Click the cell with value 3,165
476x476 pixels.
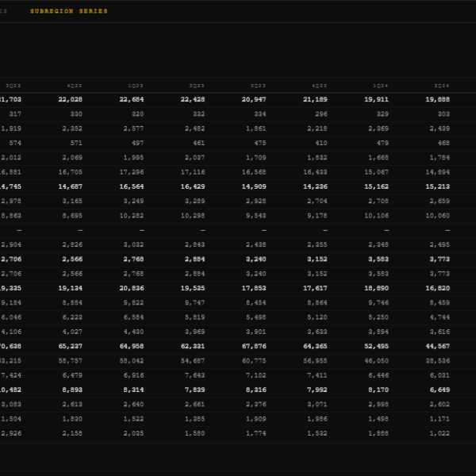tap(72, 202)
